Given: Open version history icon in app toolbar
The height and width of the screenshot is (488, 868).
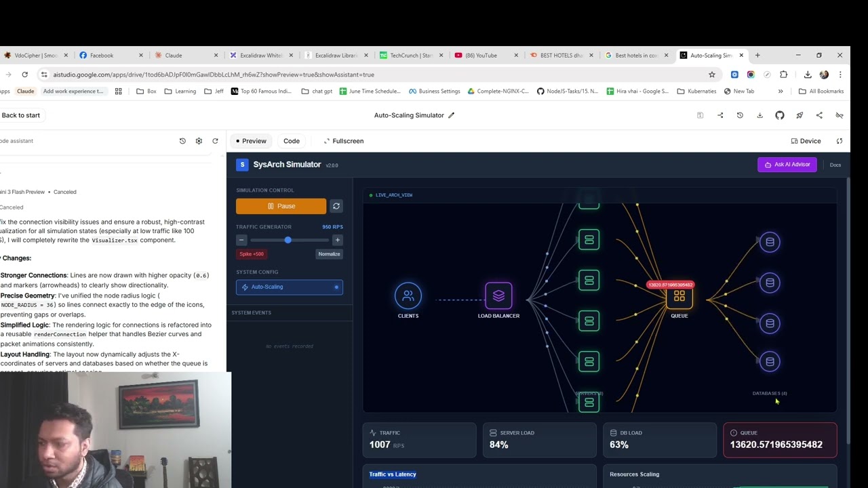Looking at the screenshot, I should coord(740,115).
